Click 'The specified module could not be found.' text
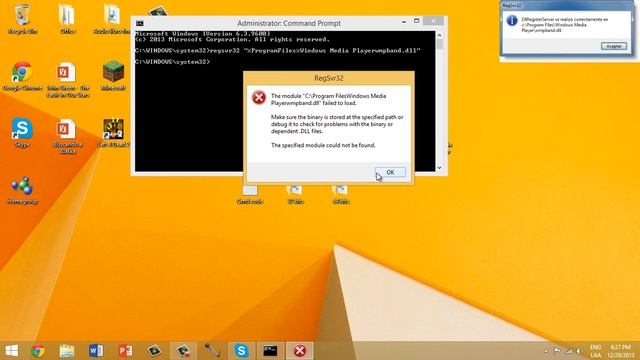Viewport: 640px width, 360px height. click(x=323, y=145)
